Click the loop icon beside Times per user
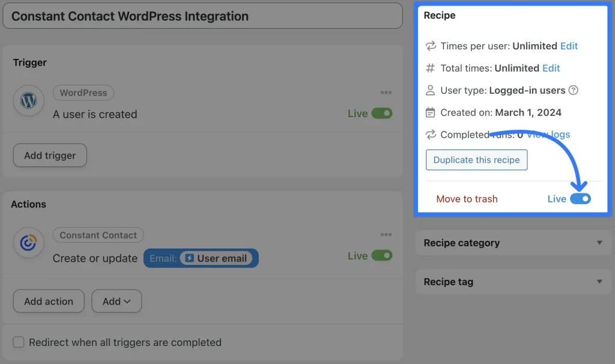The height and width of the screenshot is (364, 615). pos(430,46)
